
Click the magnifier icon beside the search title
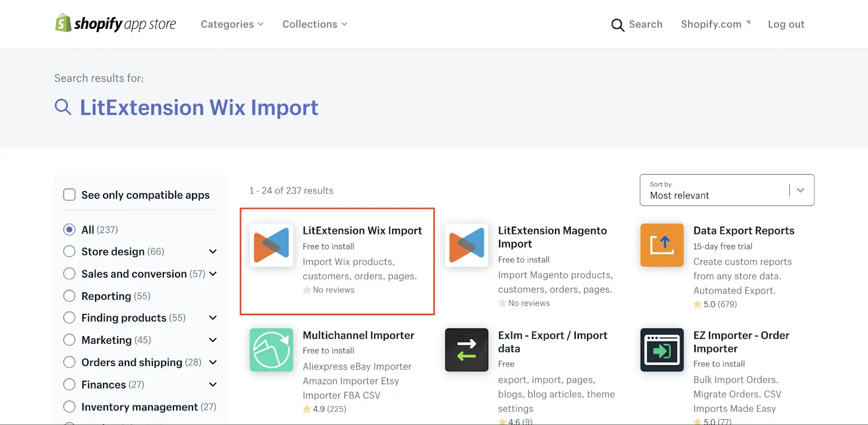pos(63,107)
